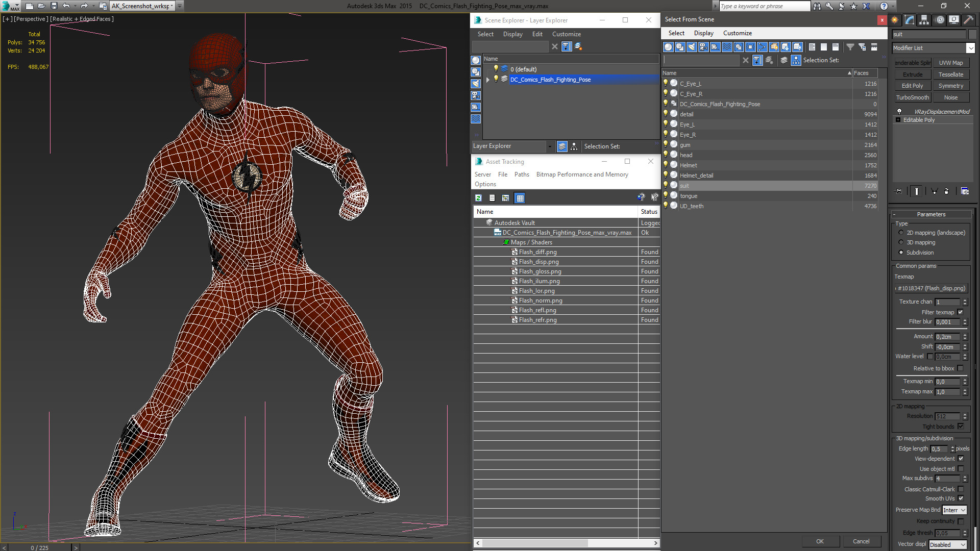Open the Hierarchy command panel tab
The width and height of the screenshot is (980, 551).
click(924, 20)
